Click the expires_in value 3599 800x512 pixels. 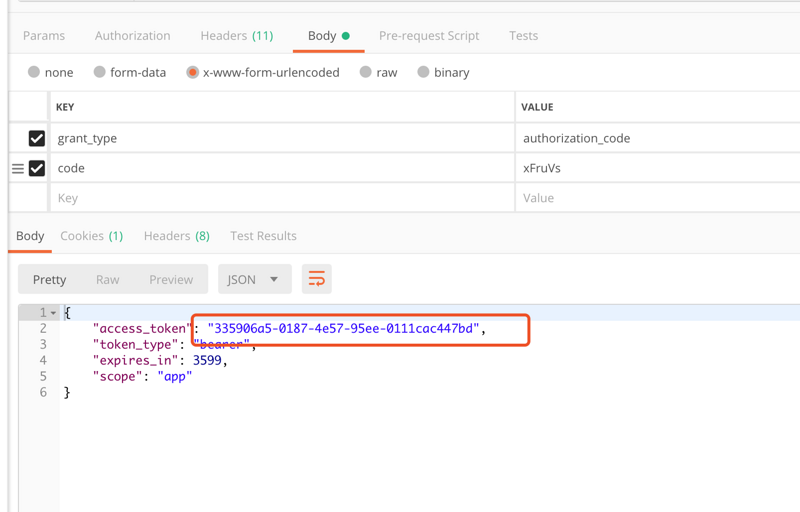click(207, 361)
